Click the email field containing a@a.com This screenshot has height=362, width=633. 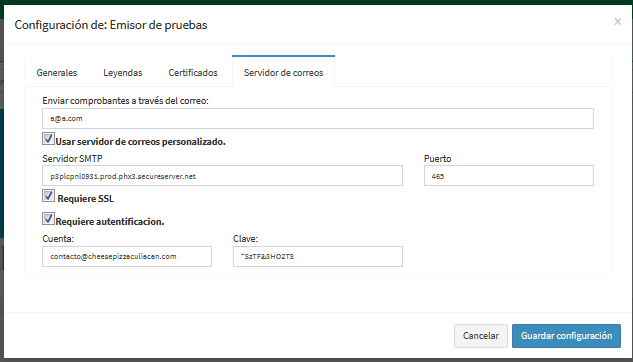tap(318, 119)
